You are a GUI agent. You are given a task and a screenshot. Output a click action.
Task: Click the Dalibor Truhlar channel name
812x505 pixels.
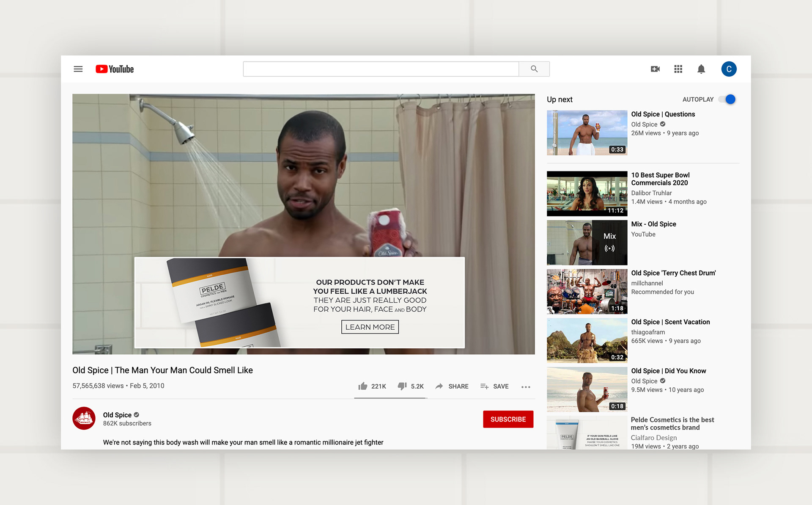(x=651, y=193)
